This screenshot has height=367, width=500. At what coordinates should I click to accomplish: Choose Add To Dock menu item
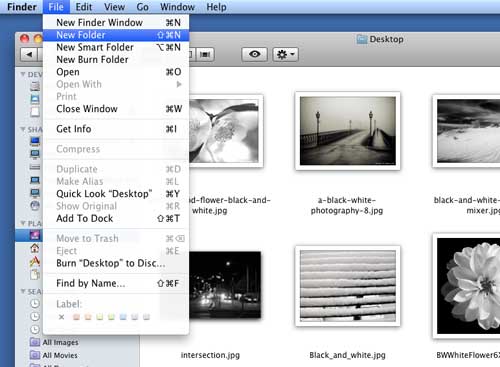116,218
